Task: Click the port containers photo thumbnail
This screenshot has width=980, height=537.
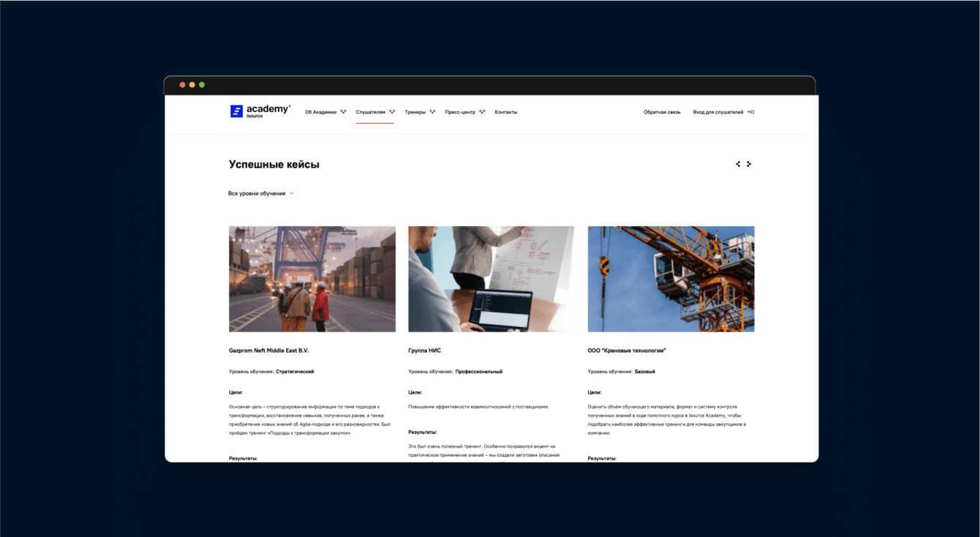Action: [x=312, y=279]
